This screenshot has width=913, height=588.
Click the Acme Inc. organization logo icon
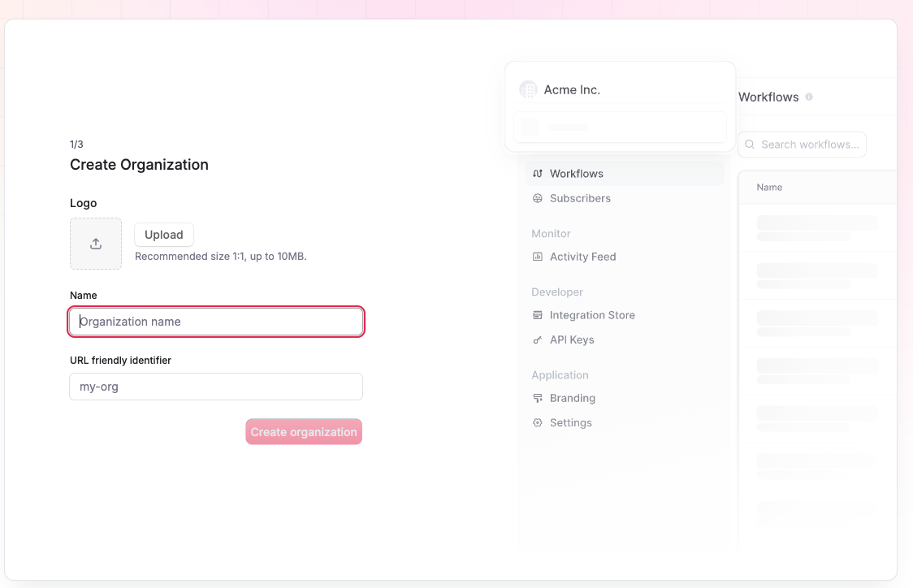[528, 89]
